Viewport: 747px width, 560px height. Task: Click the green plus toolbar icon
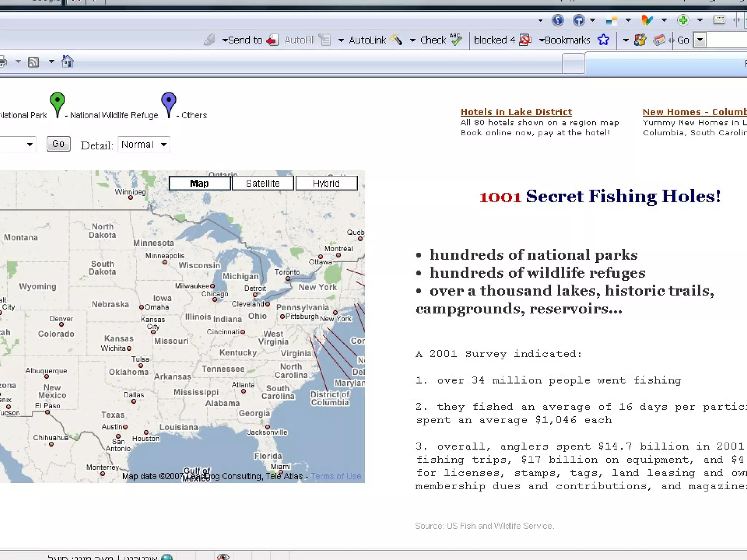click(x=683, y=20)
